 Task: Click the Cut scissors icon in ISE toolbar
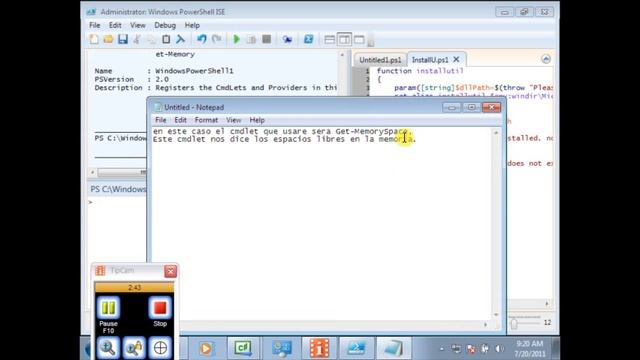coord(137,39)
